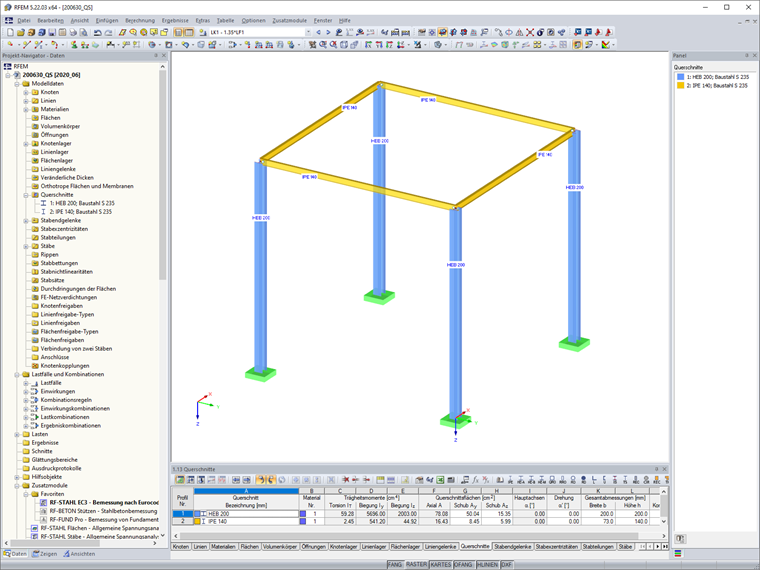Click the panel display icon highlighted in second toolbar
This screenshot has width=760, height=570.
click(577, 45)
